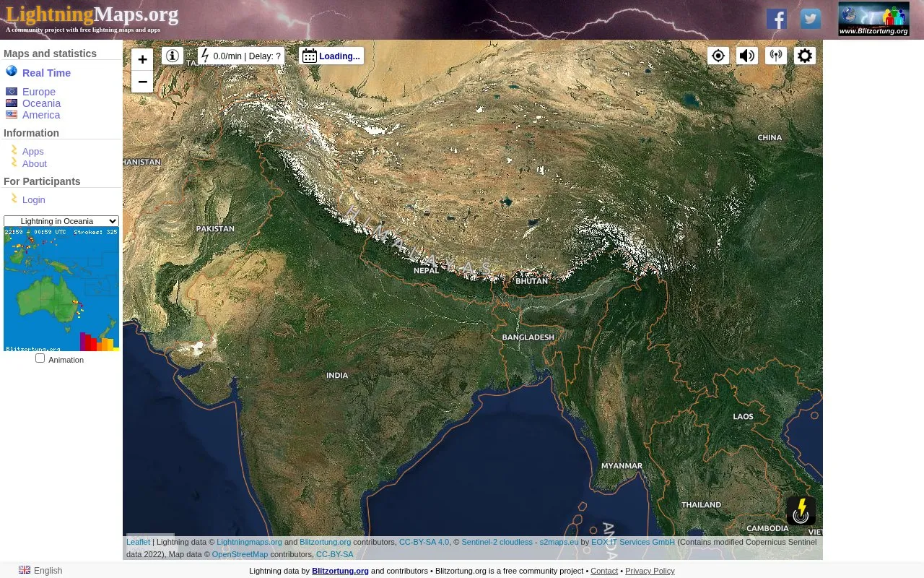Viewport: 924px width, 578px height.
Task: Click the lightning icon beside About
Action: 14,162
